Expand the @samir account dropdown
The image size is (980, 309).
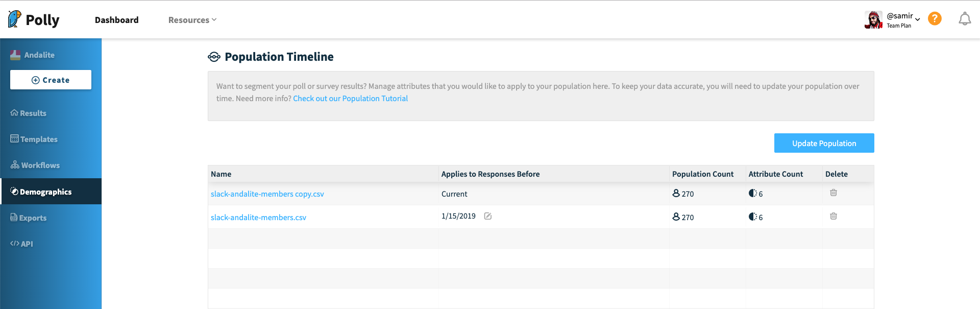point(917,19)
